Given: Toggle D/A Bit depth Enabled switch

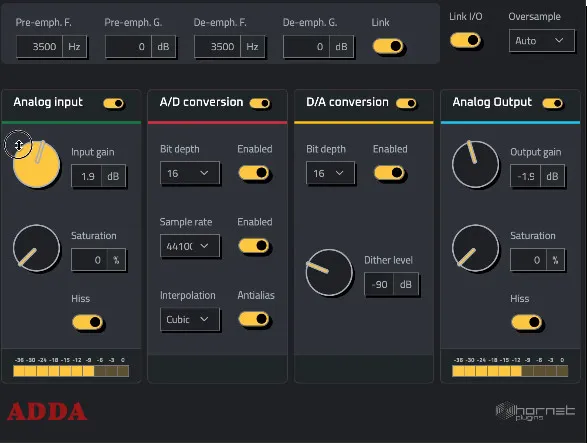Looking at the screenshot, I should [389, 173].
